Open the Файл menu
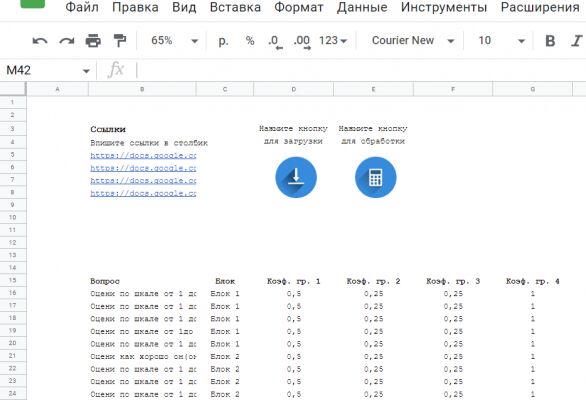Viewport: 586px width, 400px height. [82, 7]
